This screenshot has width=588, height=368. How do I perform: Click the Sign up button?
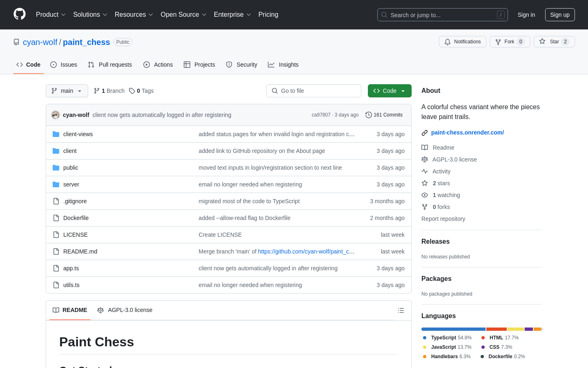(560, 15)
